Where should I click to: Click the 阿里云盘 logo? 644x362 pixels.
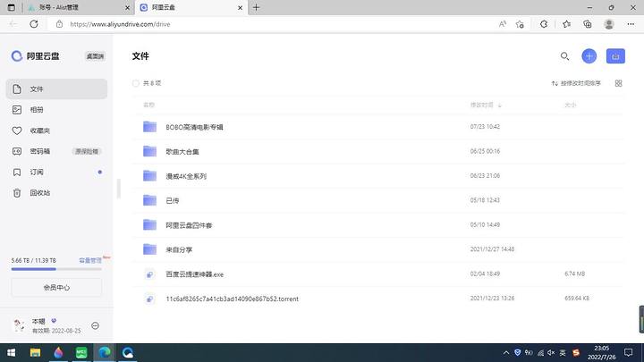(35, 56)
